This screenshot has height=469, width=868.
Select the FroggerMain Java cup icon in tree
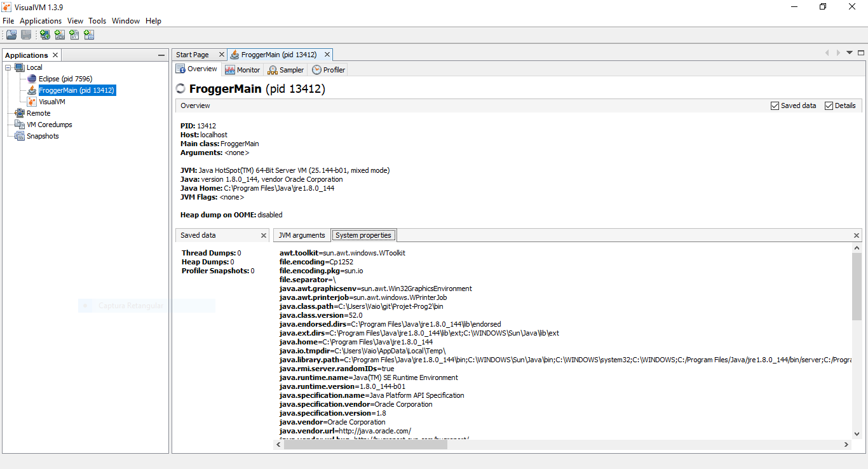tap(32, 90)
